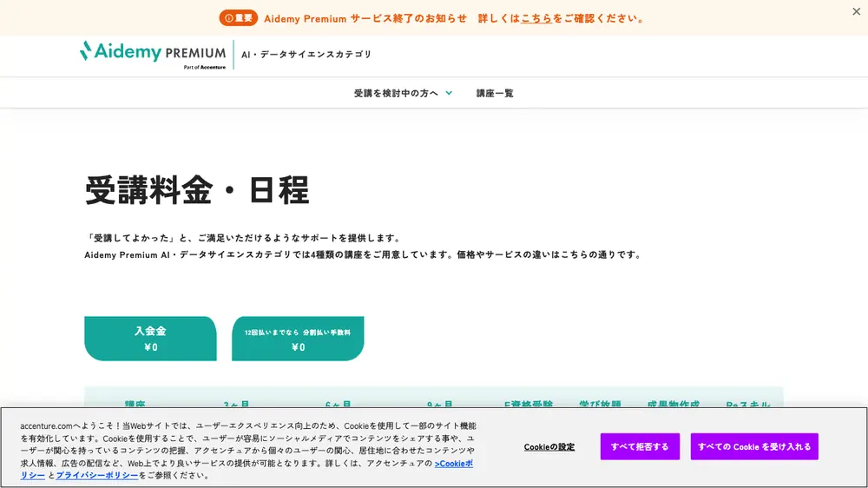Click the E資格受験 table column header
Screen dimensions: 868x488
pos(529,405)
